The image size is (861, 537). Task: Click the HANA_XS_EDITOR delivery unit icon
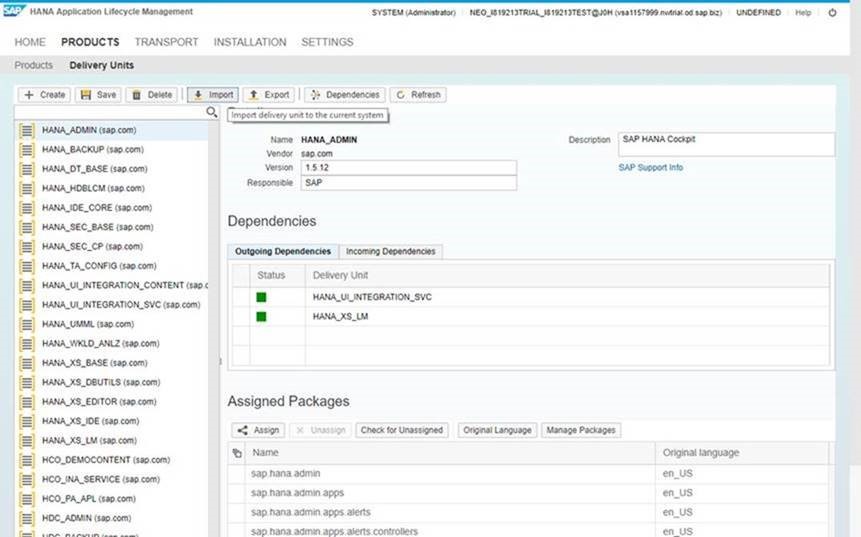point(26,402)
